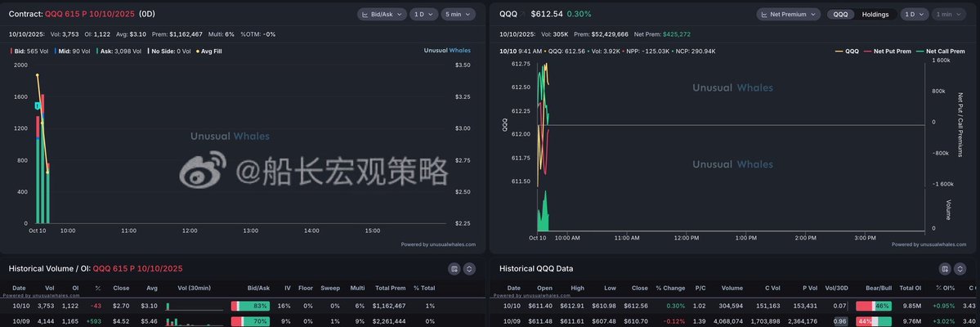The image size is (980, 327).
Task: Click the 0.96 Vol/30D cell
Action: pyautogui.click(x=840, y=320)
